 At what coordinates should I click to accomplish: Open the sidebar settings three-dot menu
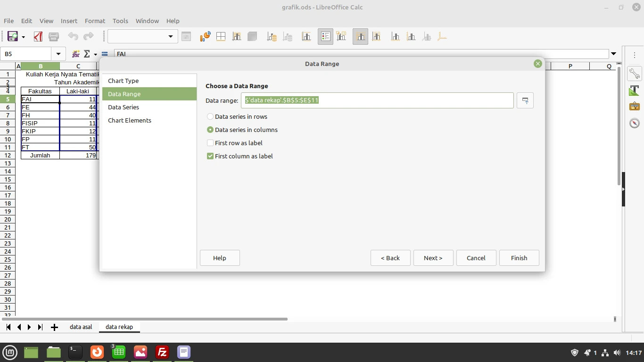point(635,55)
